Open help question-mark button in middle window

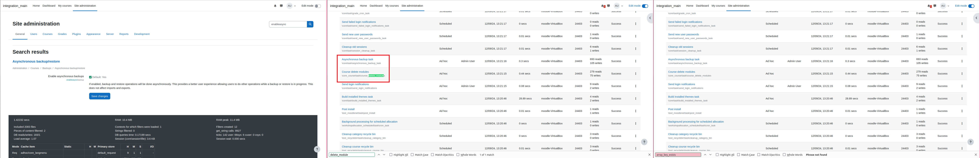point(644,142)
